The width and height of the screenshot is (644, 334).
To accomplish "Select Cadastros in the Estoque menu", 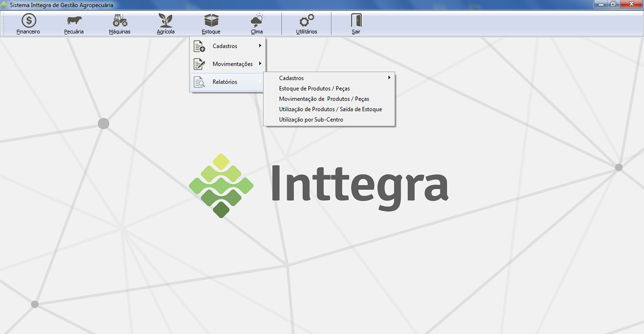I will pos(227,46).
